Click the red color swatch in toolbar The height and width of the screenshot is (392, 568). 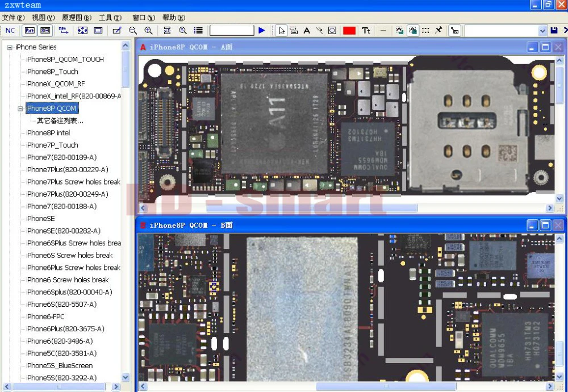point(349,31)
